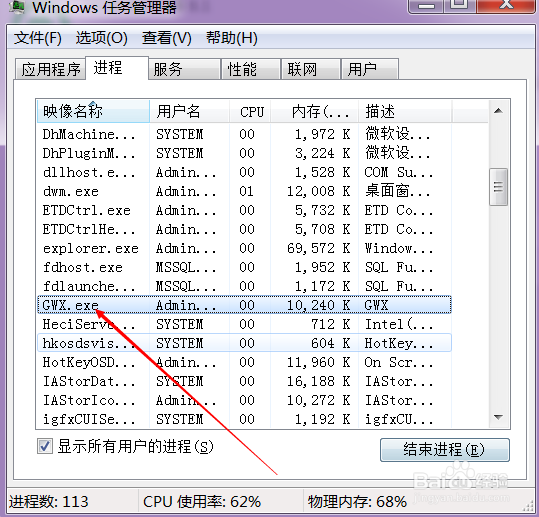Click the CPU 使用率: 62% status entry

[202, 502]
